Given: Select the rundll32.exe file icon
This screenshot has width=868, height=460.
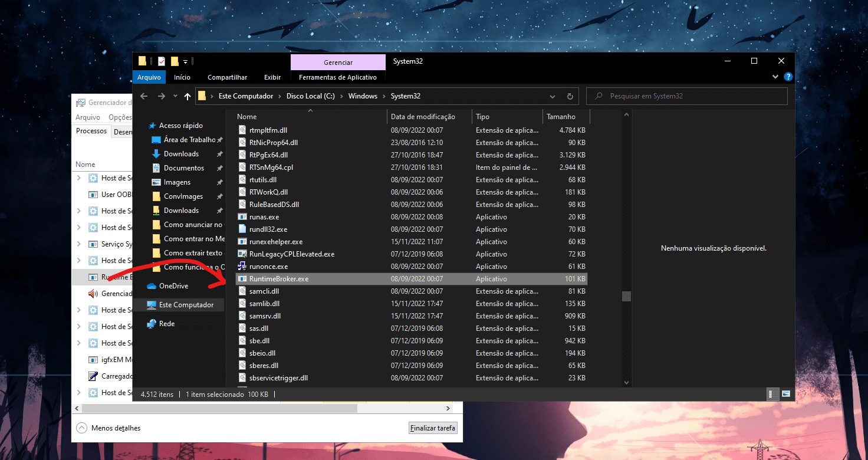Looking at the screenshot, I should click(x=242, y=229).
